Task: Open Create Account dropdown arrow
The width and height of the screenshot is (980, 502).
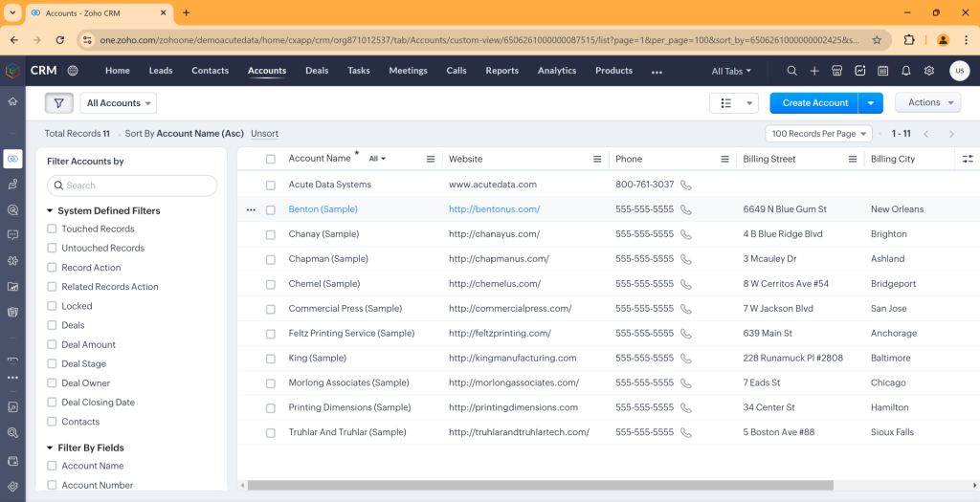Action: click(871, 103)
